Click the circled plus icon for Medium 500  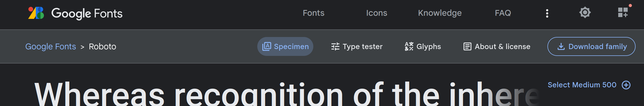626,85
